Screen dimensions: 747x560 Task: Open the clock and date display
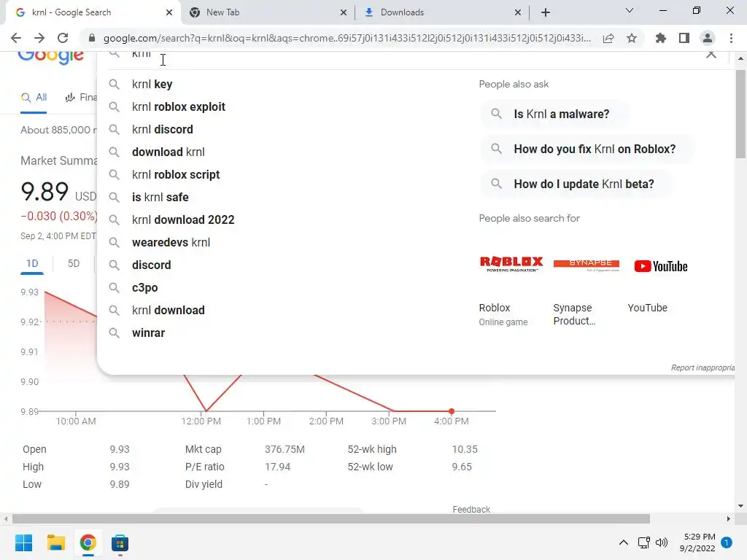pos(697,542)
